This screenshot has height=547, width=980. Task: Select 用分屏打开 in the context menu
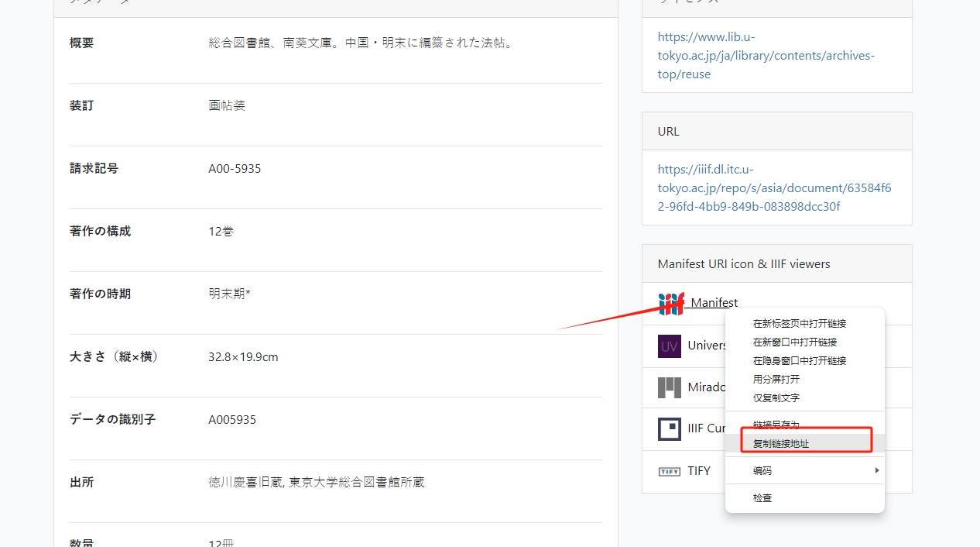(x=776, y=380)
